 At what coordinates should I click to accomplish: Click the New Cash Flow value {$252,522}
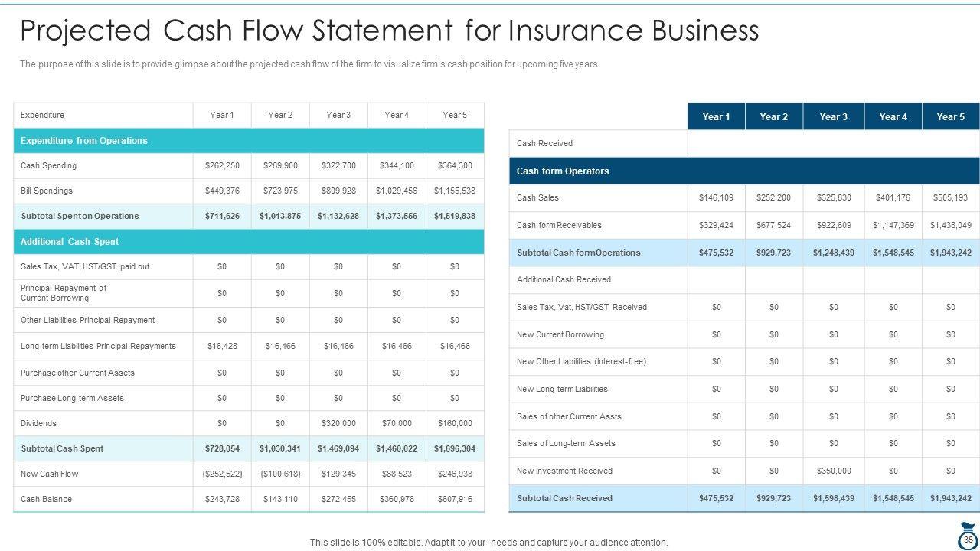click(x=222, y=474)
